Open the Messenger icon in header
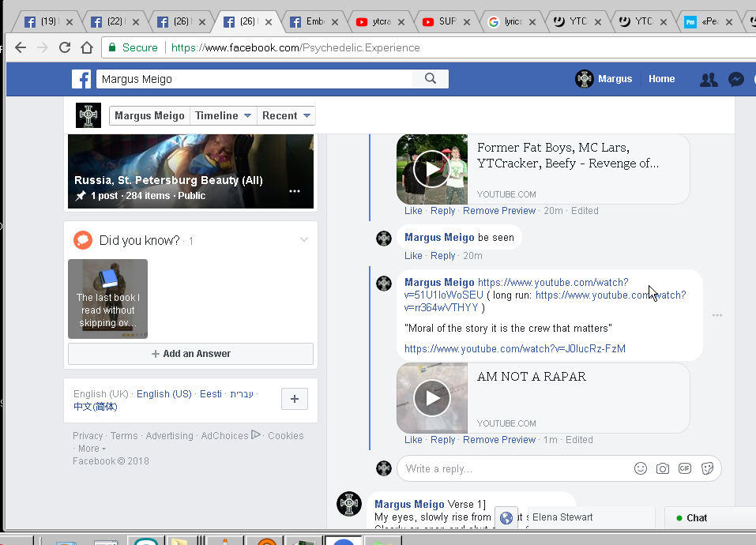This screenshot has width=756, height=545. coord(735,79)
